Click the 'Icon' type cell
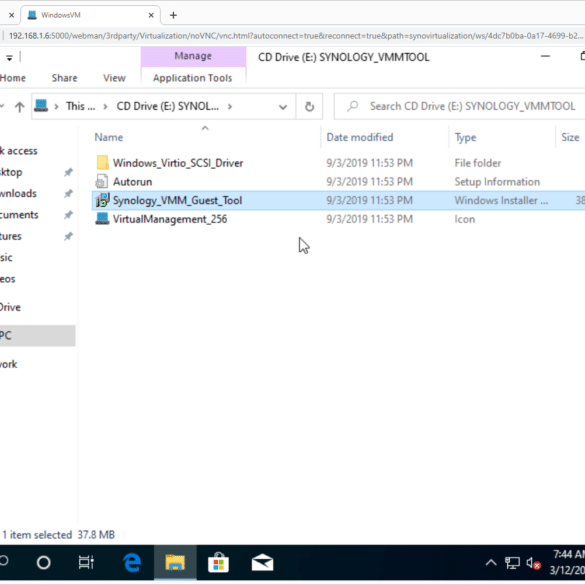This screenshot has width=585, height=585. click(464, 219)
